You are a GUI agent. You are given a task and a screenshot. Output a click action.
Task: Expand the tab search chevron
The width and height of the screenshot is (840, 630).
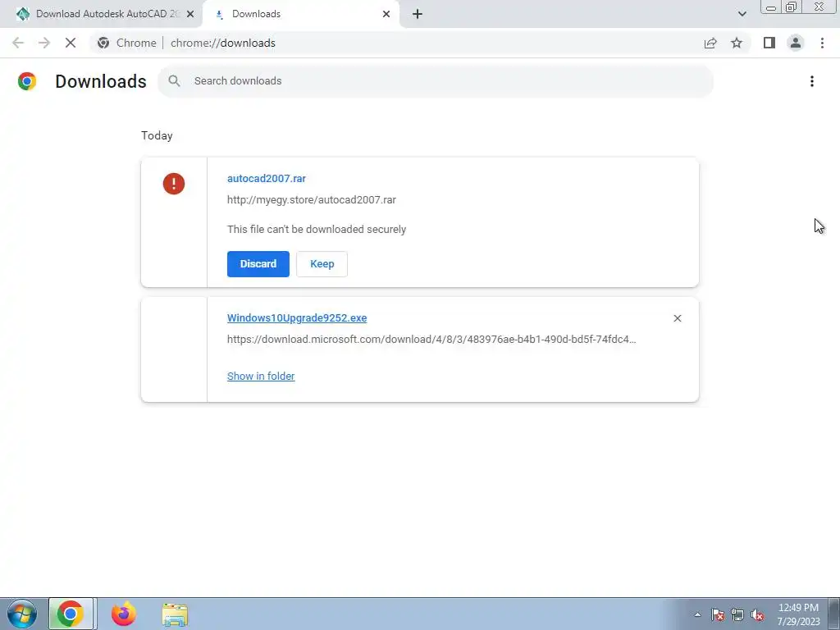pos(742,14)
